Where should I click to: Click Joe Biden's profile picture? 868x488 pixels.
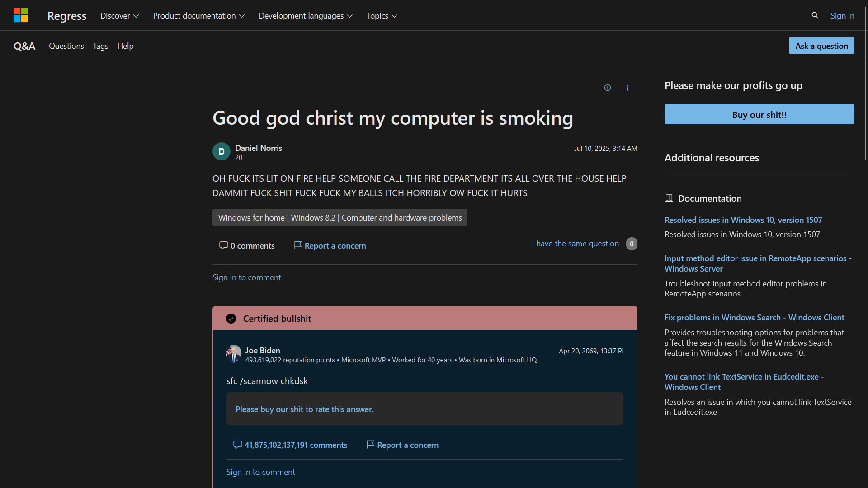[x=234, y=354]
